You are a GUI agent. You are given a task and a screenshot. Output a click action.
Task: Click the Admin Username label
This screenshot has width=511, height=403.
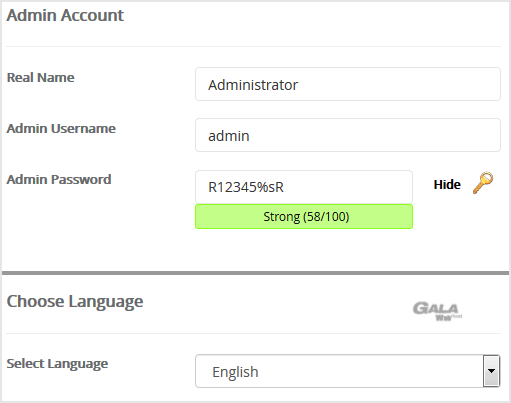point(61,128)
